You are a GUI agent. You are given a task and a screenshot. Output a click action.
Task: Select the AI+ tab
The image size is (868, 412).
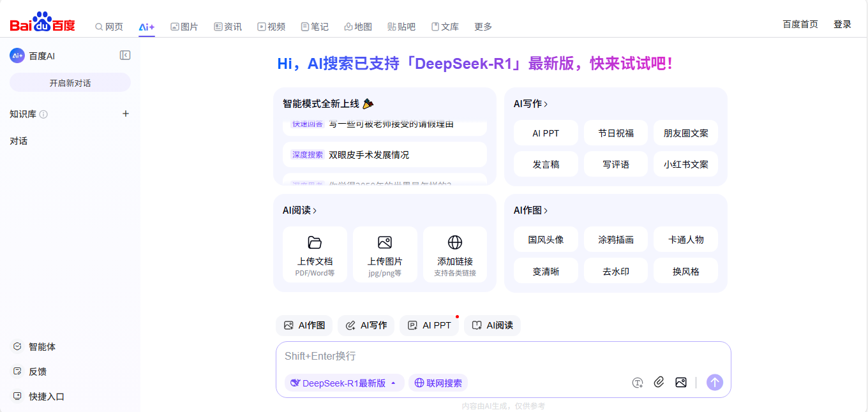pos(147,27)
